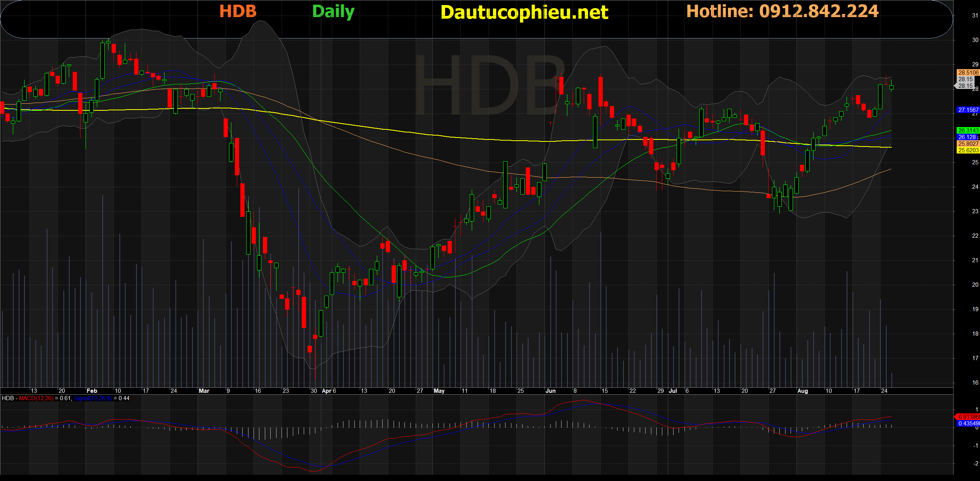
Task: Click the yellow 25.6203 price tag
Action: click(x=968, y=150)
